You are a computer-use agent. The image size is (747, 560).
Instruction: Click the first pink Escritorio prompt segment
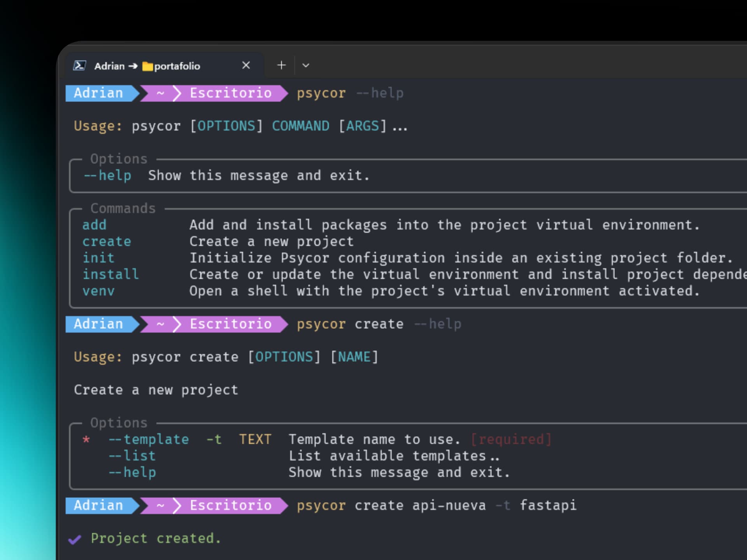click(230, 93)
